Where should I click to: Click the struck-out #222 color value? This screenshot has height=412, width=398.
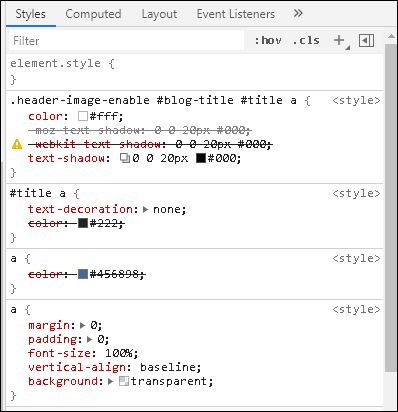(x=103, y=223)
